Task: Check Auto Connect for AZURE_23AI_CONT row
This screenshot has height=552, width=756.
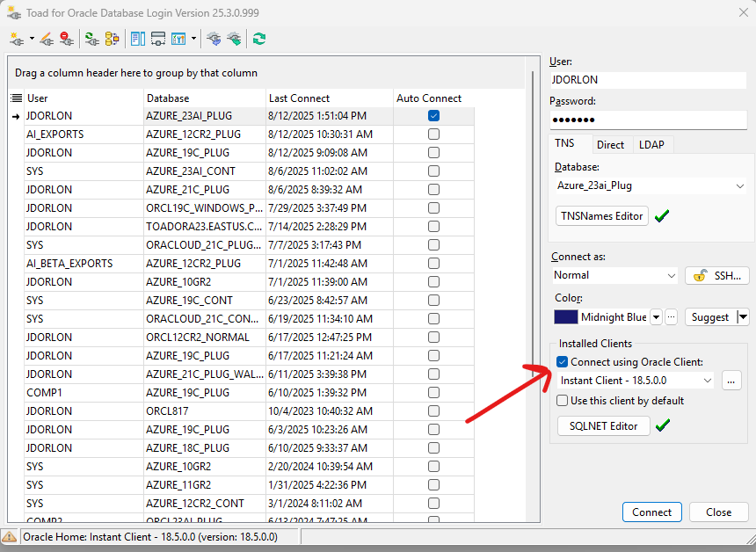Action: (x=433, y=171)
